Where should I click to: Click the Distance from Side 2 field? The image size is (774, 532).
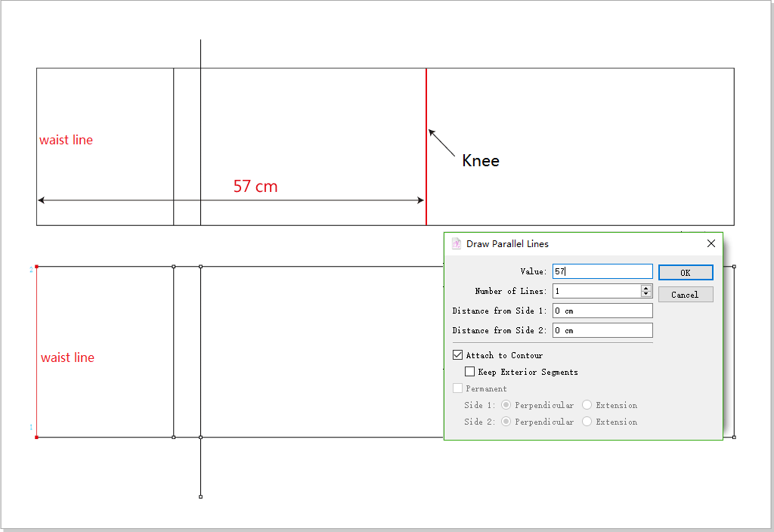pos(602,330)
